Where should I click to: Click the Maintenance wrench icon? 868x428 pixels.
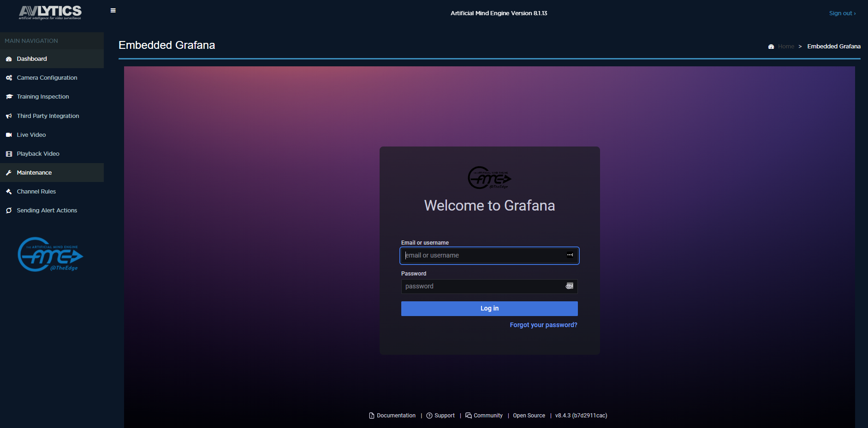tap(9, 173)
